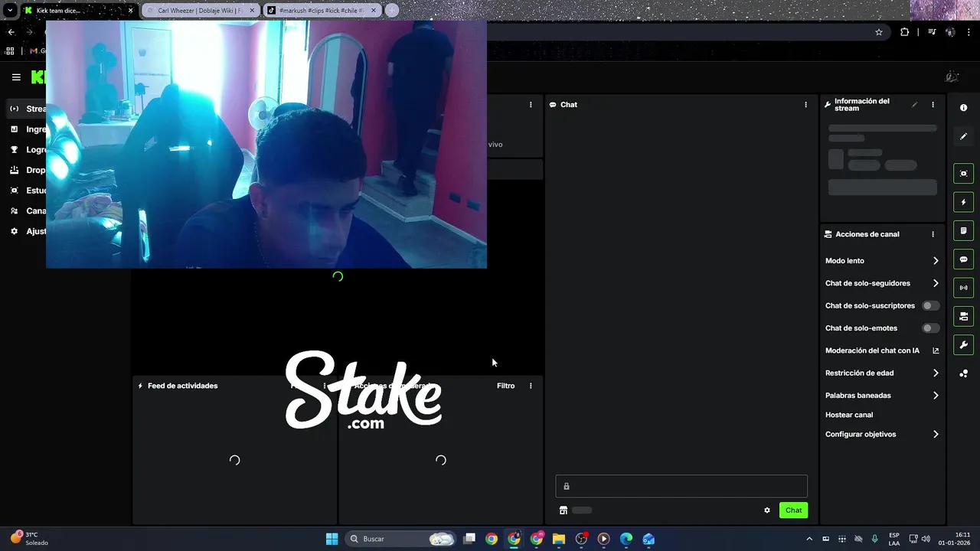Open three-dot menu of the stream preview panel
Viewport: 980px width, 551px height.
(x=531, y=105)
